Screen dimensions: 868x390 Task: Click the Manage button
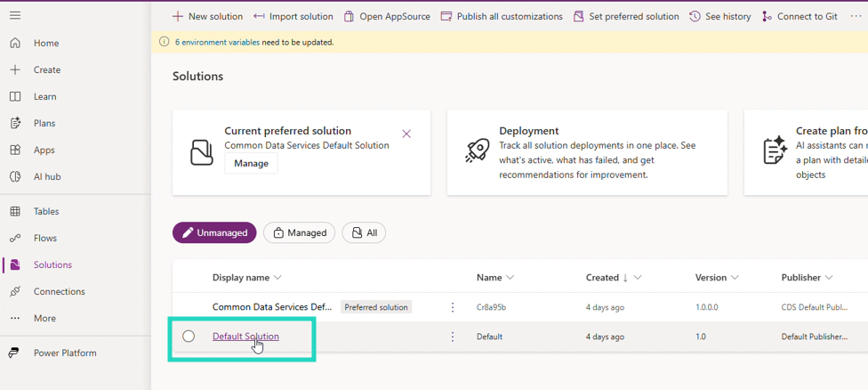tap(251, 164)
